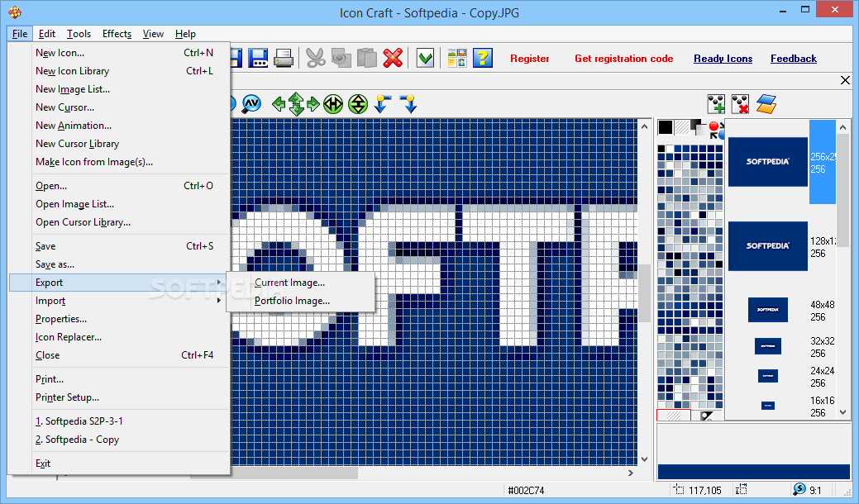The height and width of the screenshot is (504, 859).
Task: Click the formats list scroll down arrow
Action: coord(843,413)
